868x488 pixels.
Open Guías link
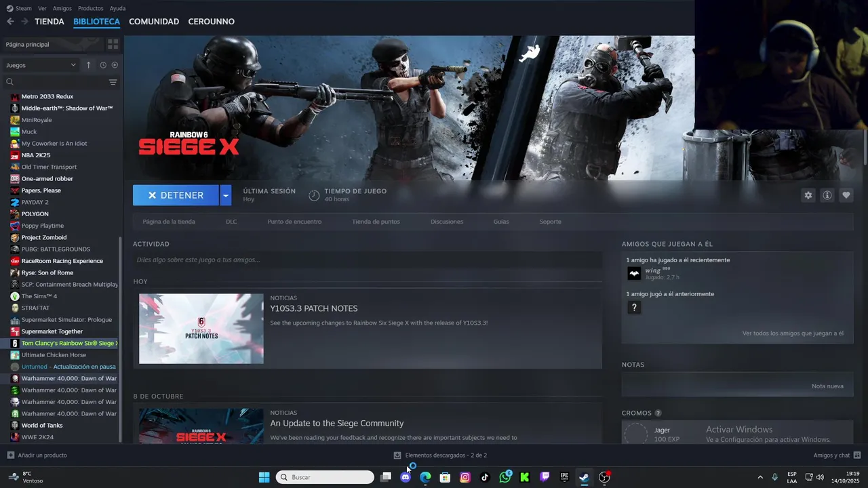(x=501, y=222)
